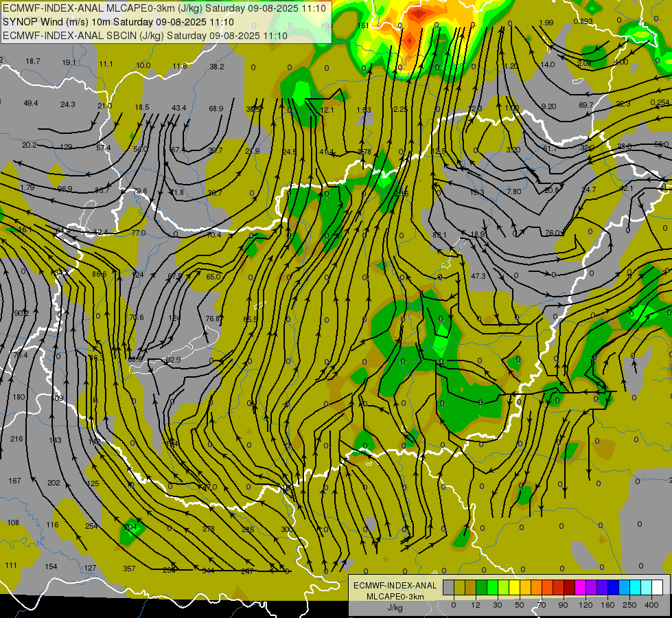
Task: Click the legend tick label 400
Action: [651, 605]
